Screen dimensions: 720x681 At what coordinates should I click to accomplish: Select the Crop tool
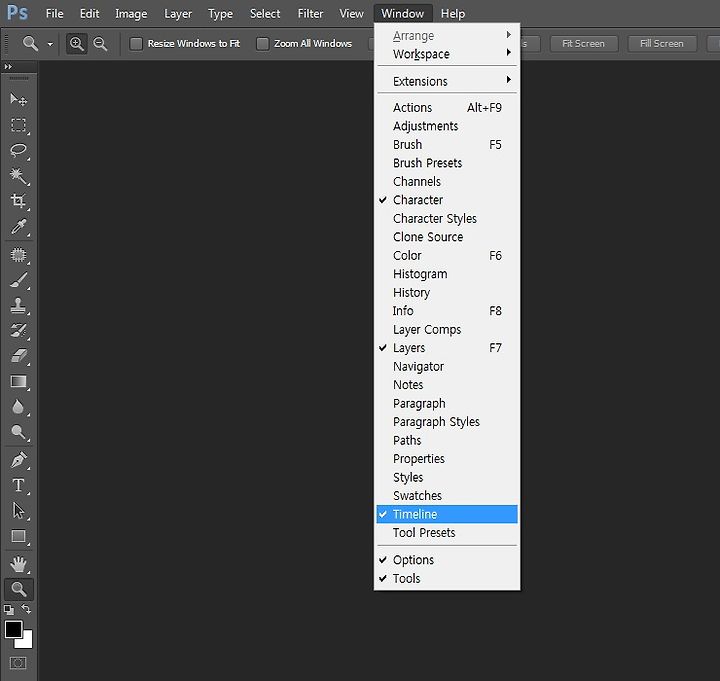(18, 201)
